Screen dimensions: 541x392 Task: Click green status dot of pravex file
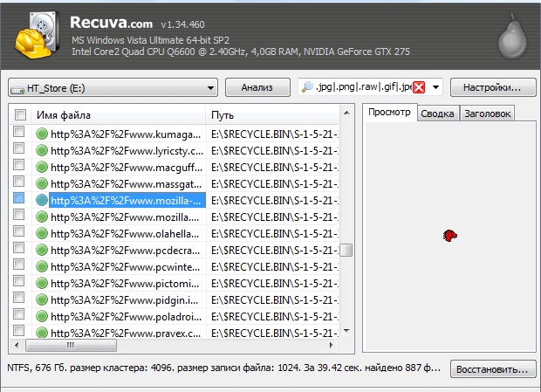pos(42,332)
